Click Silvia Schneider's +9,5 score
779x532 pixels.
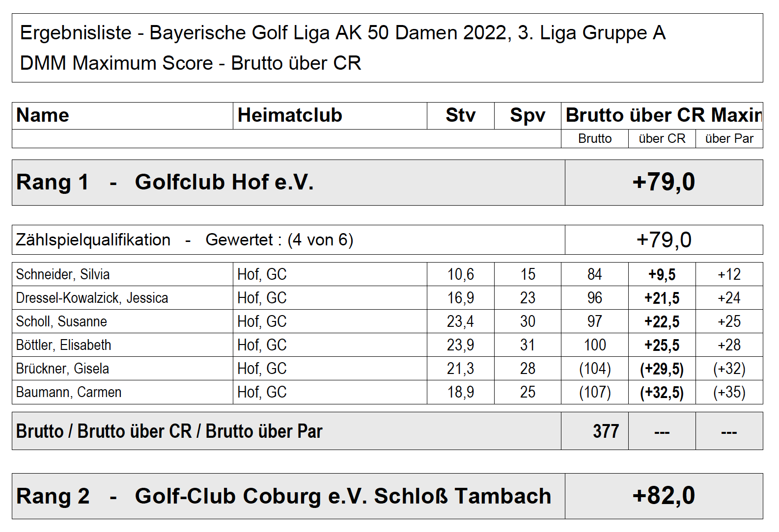click(x=662, y=274)
